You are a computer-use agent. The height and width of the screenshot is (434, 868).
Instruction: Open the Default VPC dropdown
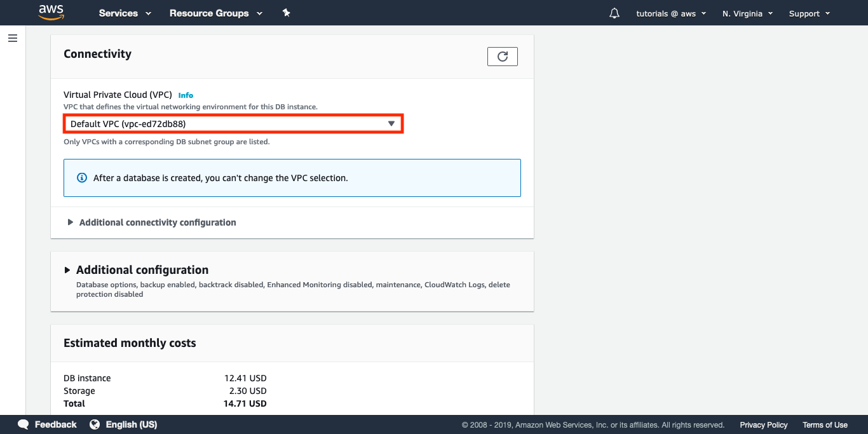pyautogui.click(x=233, y=124)
